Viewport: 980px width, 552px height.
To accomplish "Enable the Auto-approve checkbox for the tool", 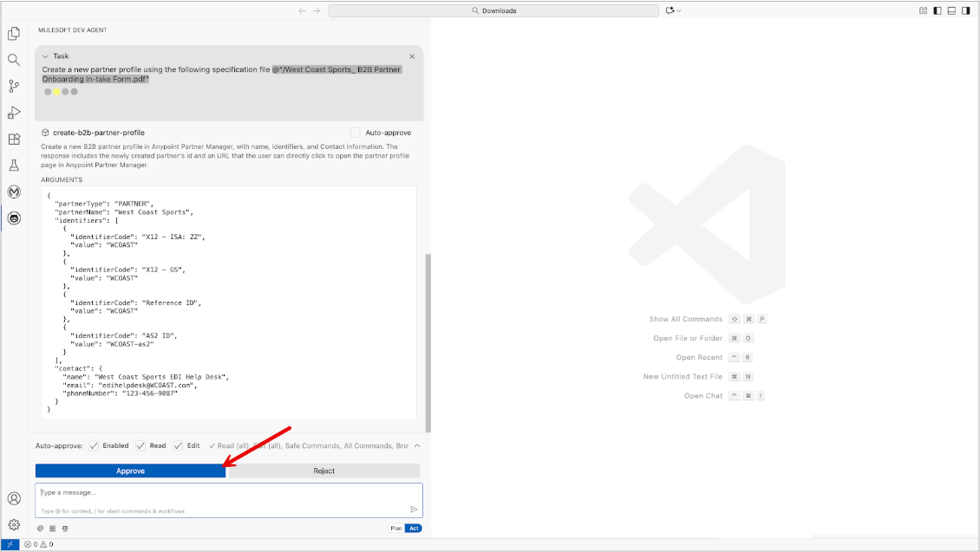I will click(354, 132).
